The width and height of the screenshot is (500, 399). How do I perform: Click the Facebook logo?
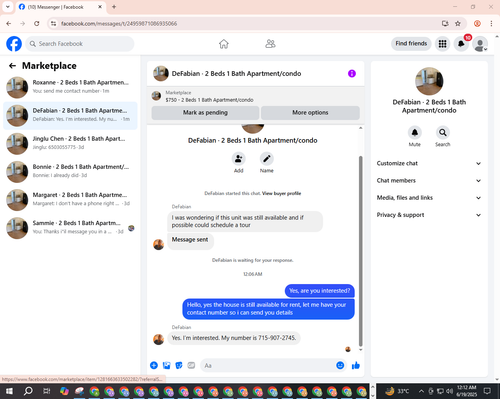tap(14, 44)
